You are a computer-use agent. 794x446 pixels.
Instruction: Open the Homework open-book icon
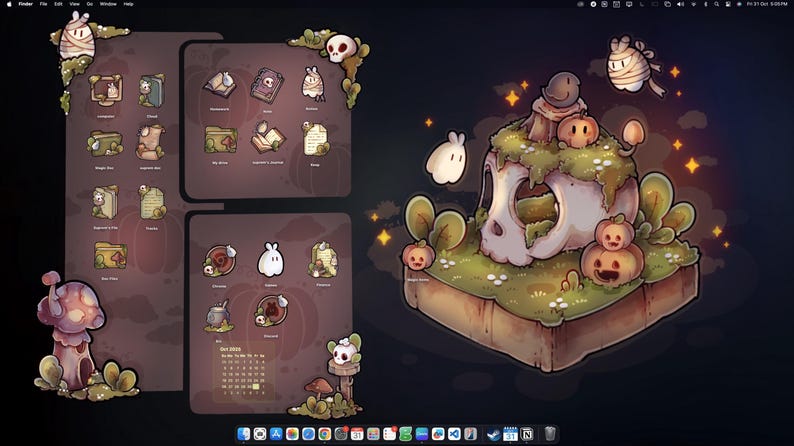coord(220,85)
